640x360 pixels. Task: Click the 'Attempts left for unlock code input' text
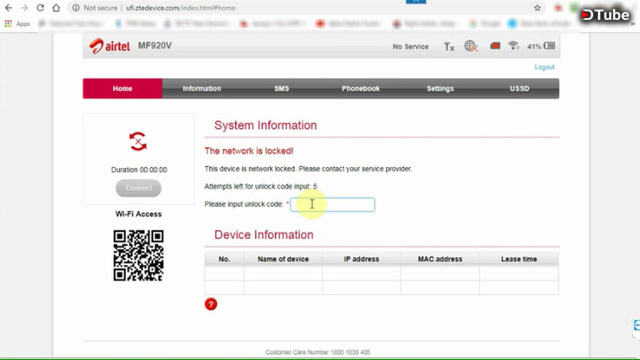[x=260, y=187]
